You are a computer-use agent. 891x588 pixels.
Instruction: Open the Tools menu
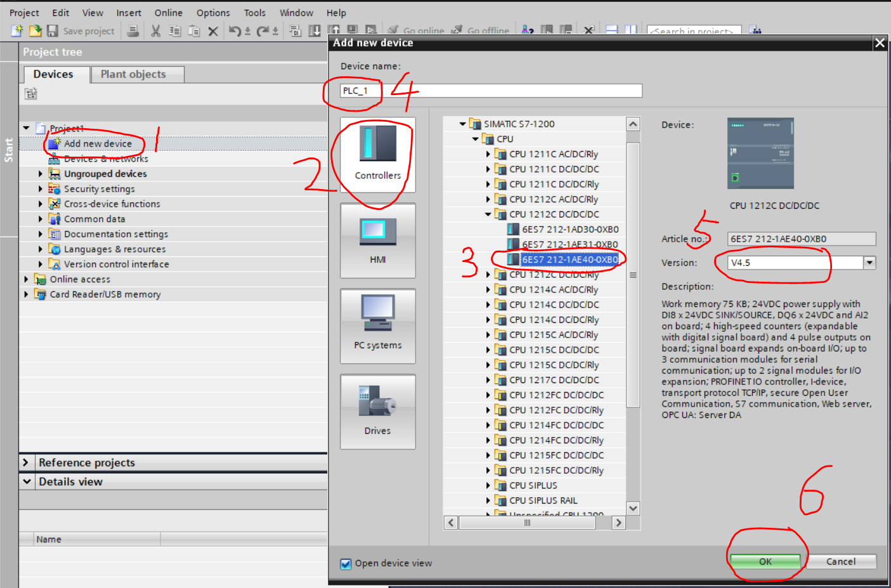255,13
